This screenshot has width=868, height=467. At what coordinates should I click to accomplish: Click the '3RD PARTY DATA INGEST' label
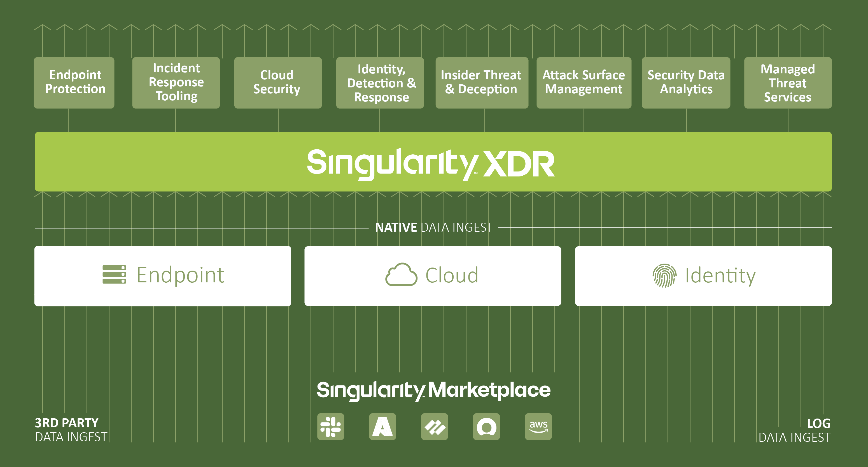pos(71,430)
